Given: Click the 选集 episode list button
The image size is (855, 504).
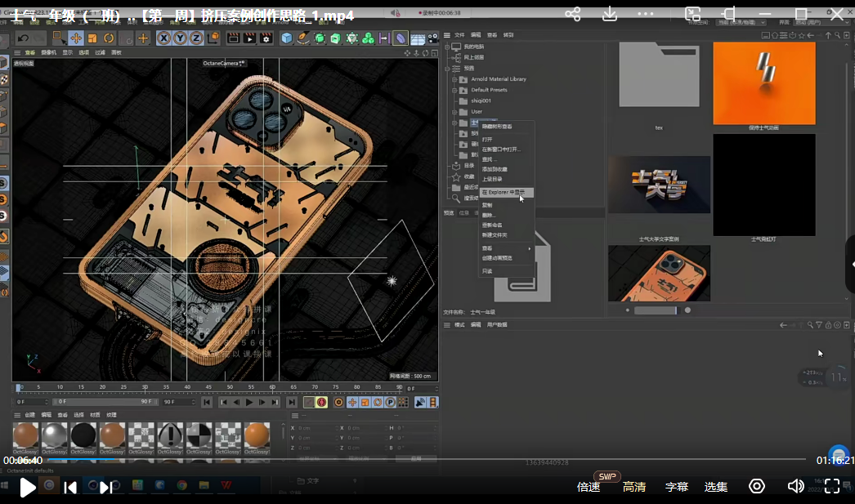Looking at the screenshot, I should coord(716,487).
